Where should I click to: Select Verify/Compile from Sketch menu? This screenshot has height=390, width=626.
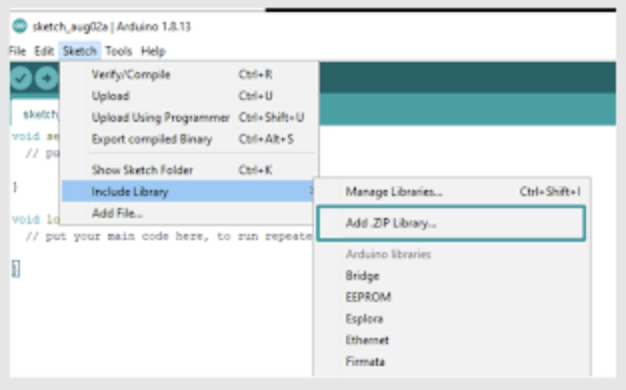tap(190, 75)
